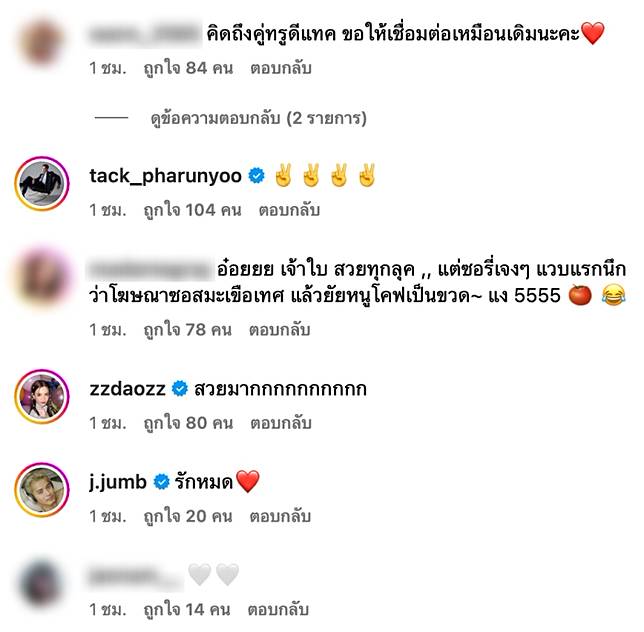View the 104 likes on tack_pharunyoo's comment
Image resolution: width=644 pixels, height=632 pixels.
pyautogui.click(x=192, y=210)
